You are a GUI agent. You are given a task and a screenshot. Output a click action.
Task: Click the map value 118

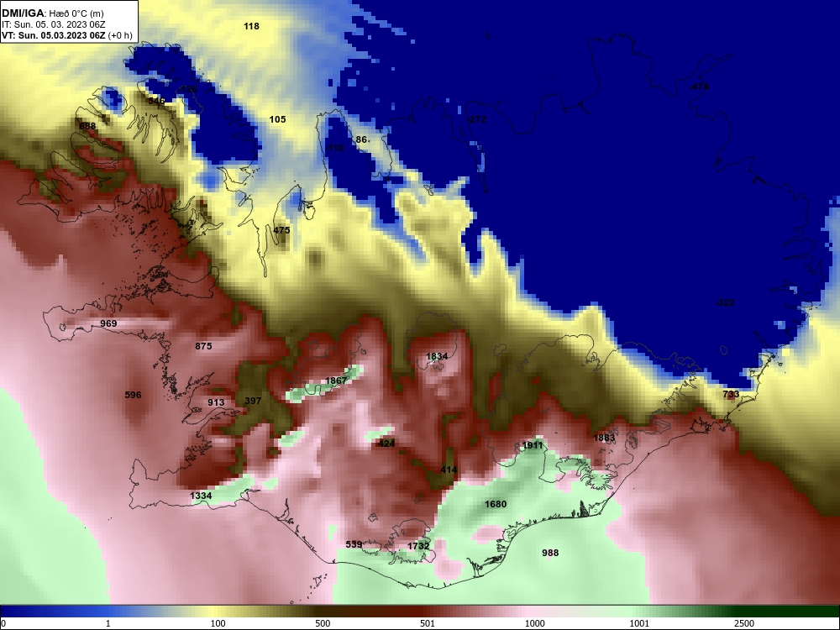(x=251, y=26)
